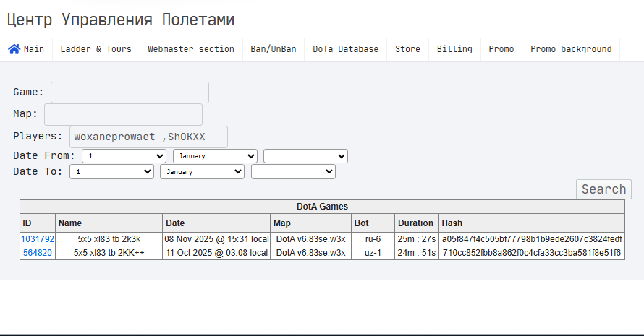Open the Main menu item
The width and height of the screenshot is (644, 336).
(x=26, y=49)
